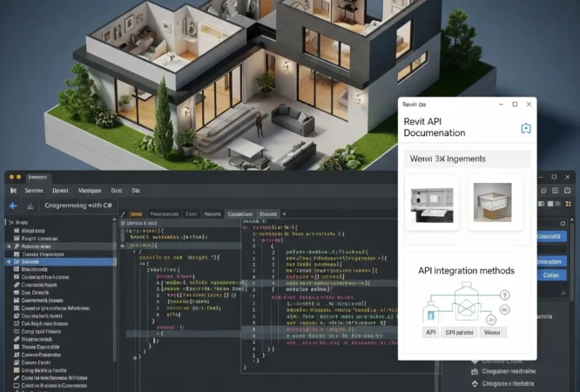The height and width of the screenshot is (392, 580).
Task: Click the IDE window title tab
Action: 37,178
